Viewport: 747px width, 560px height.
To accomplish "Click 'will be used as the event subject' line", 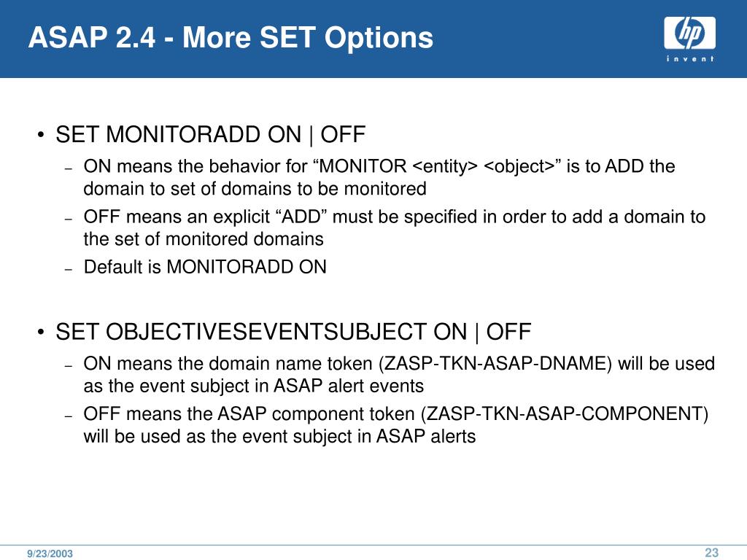I will (x=279, y=436).
